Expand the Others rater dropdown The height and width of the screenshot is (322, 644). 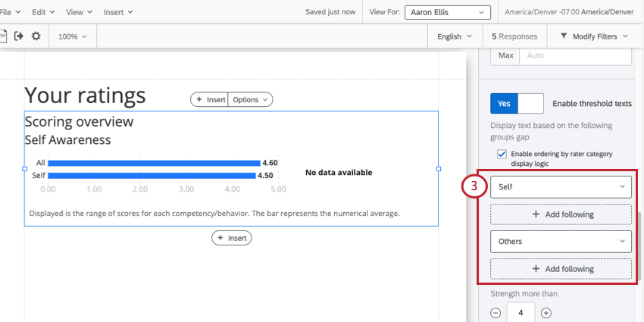click(x=561, y=242)
